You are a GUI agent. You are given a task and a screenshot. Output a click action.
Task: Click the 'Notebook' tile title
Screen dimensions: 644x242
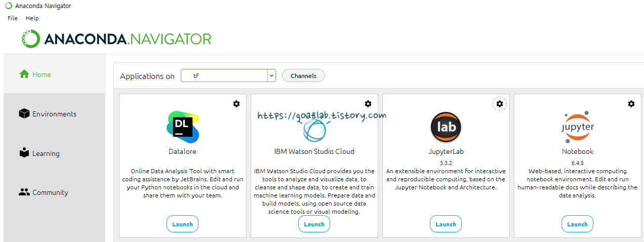[x=578, y=151]
